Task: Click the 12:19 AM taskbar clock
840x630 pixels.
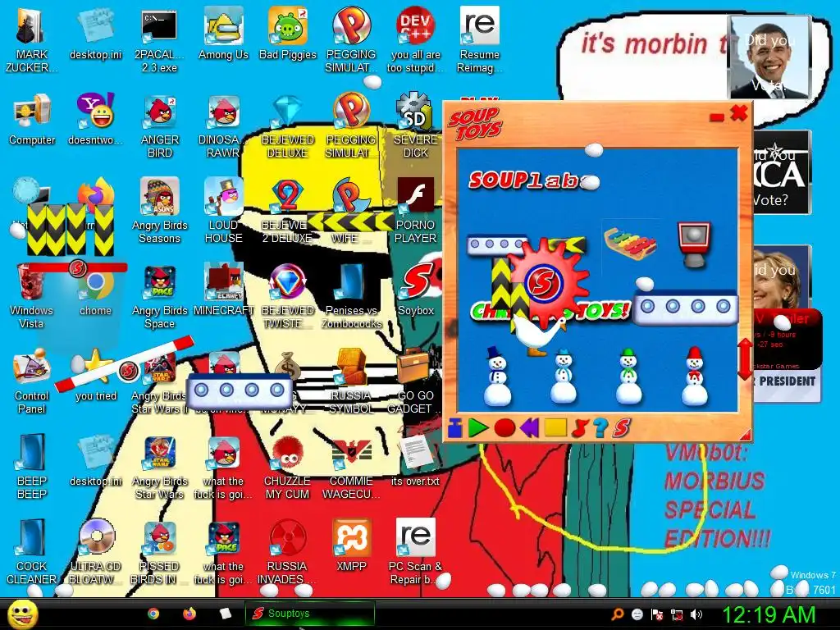Action: point(769,614)
